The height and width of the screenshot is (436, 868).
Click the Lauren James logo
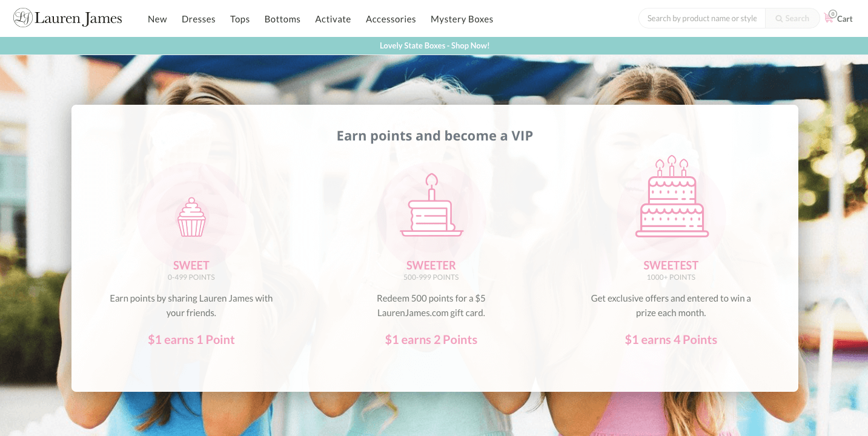[68, 18]
